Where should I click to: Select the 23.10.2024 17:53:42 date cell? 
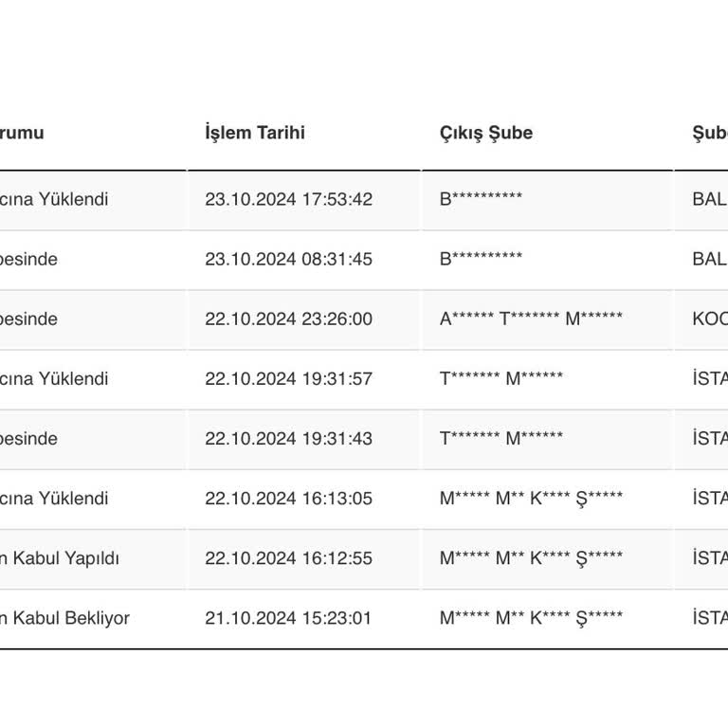288,200
